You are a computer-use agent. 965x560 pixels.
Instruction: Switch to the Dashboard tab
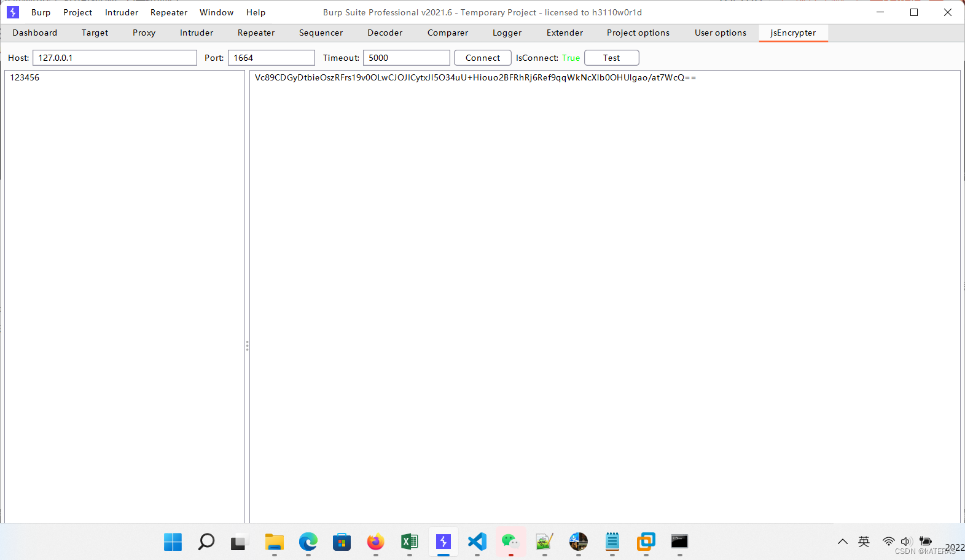tap(35, 33)
